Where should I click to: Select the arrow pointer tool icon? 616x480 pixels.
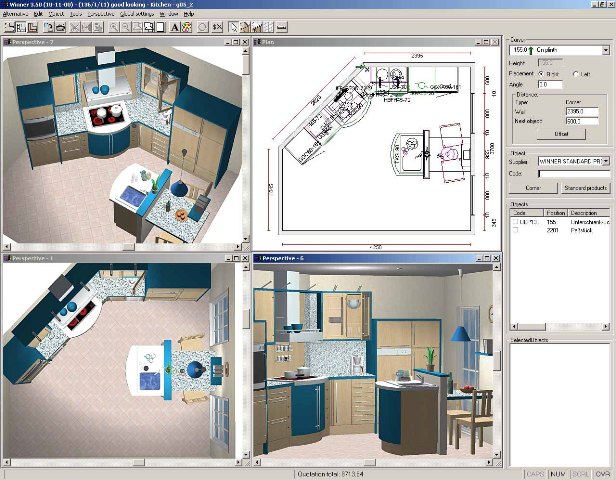click(x=233, y=27)
